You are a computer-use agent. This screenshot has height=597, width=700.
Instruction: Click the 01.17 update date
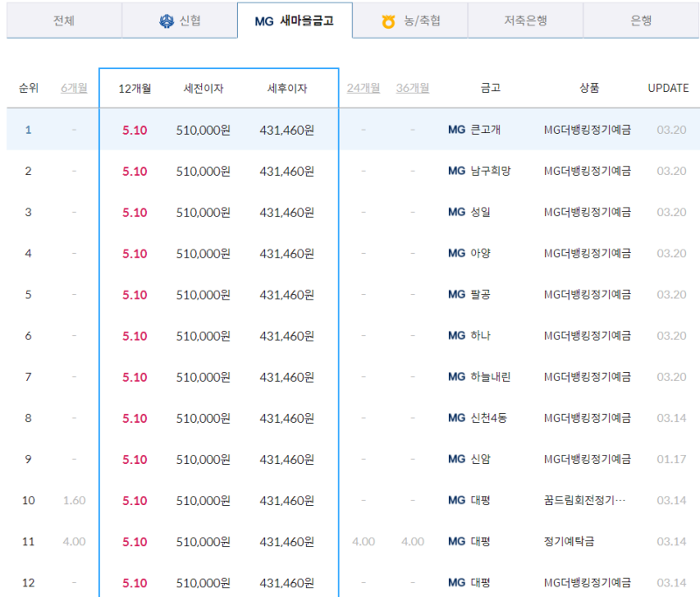click(x=671, y=459)
